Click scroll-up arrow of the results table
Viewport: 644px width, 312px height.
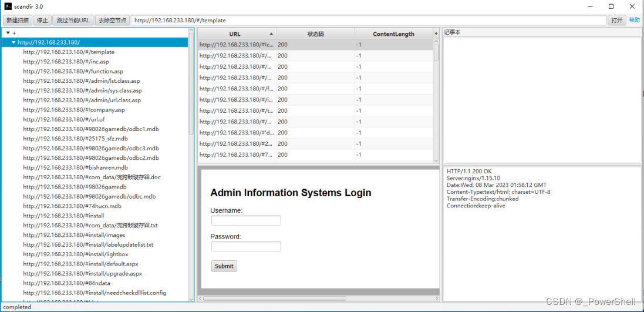coord(436,42)
